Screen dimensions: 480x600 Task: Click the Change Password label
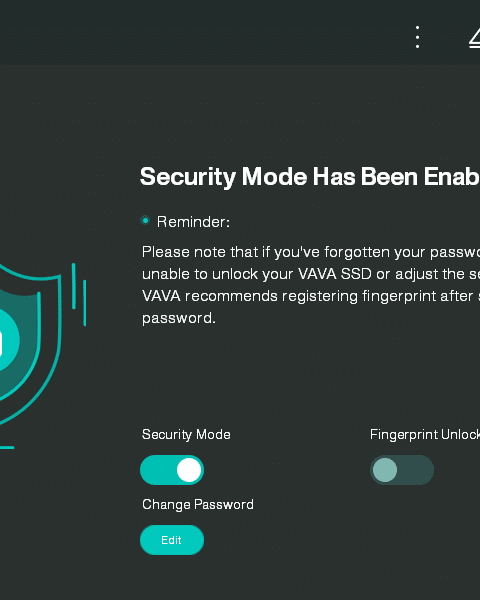click(198, 504)
